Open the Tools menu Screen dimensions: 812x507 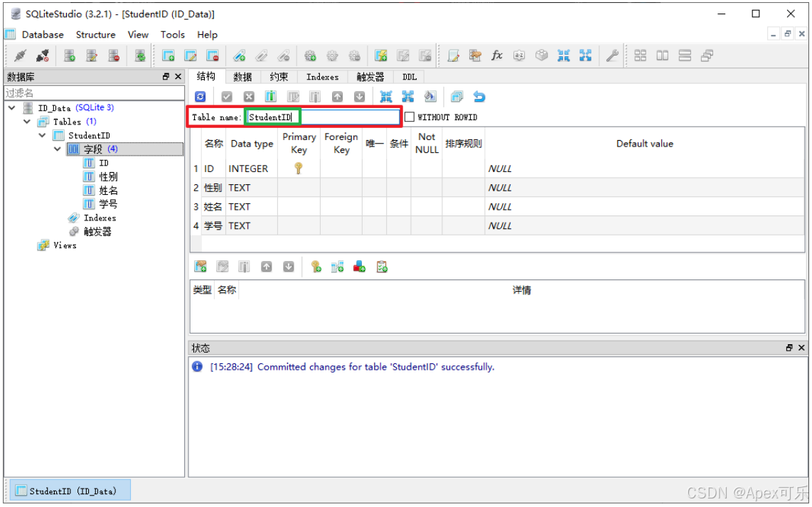coord(173,35)
